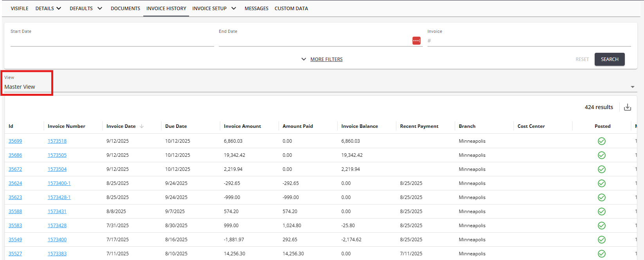
Task: Click posted checkmark for invoice 1573400-1
Action: 602,183
